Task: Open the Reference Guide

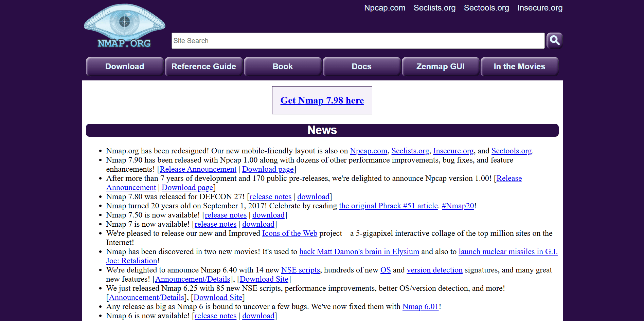Action: tap(203, 67)
